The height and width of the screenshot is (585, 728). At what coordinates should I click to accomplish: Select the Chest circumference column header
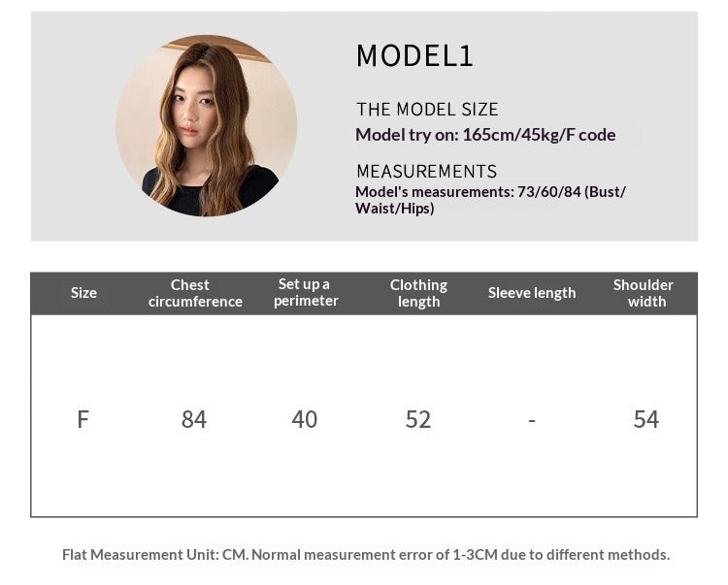pyautogui.click(x=194, y=293)
